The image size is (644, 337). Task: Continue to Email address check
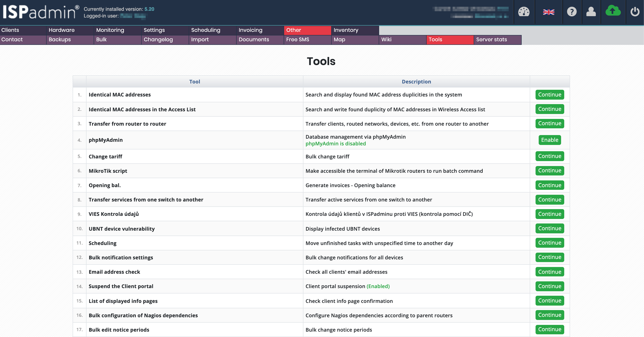pyautogui.click(x=549, y=272)
